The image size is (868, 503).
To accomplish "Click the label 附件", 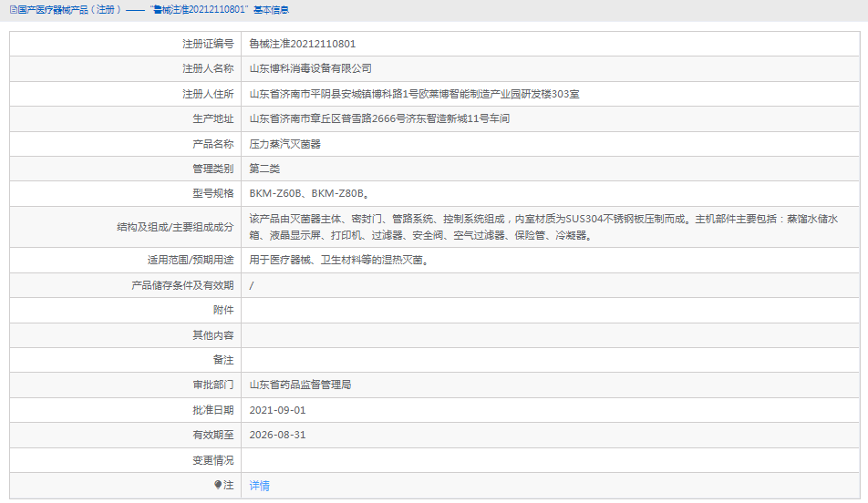I will click(223, 310).
